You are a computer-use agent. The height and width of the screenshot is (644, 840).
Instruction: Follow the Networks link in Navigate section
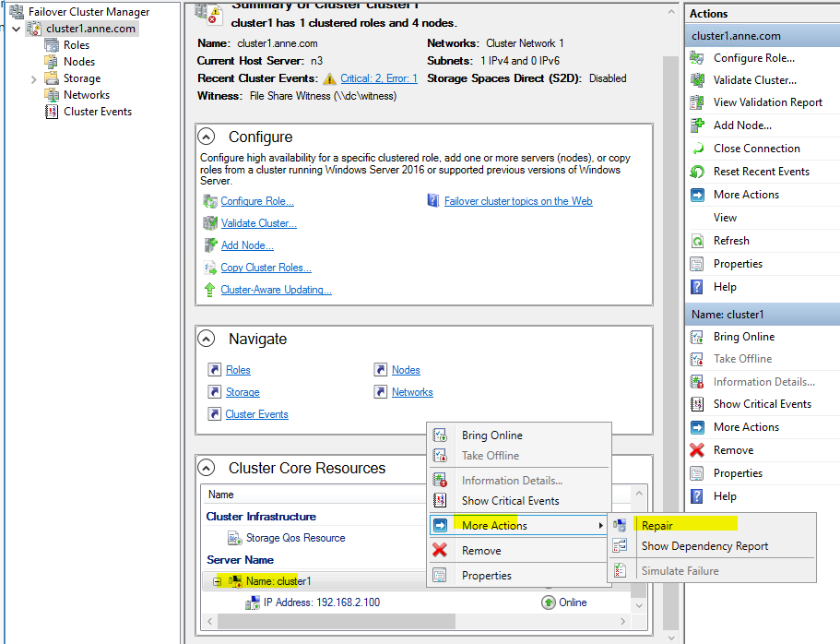pyautogui.click(x=412, y=392)
